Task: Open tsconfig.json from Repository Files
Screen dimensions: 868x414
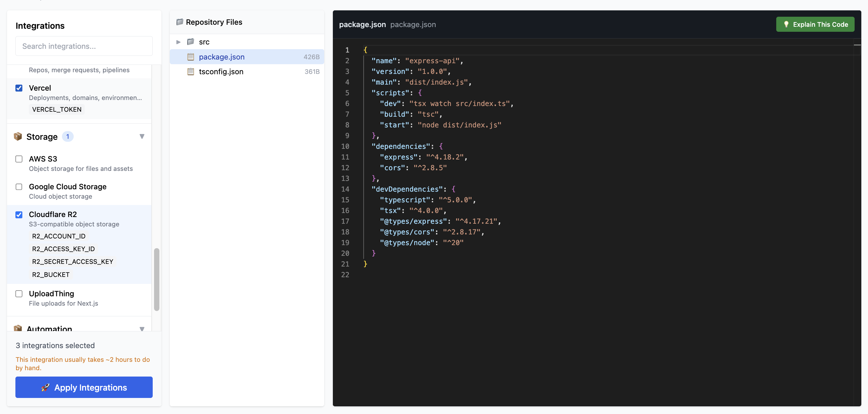Action: [x=221, y=71]
